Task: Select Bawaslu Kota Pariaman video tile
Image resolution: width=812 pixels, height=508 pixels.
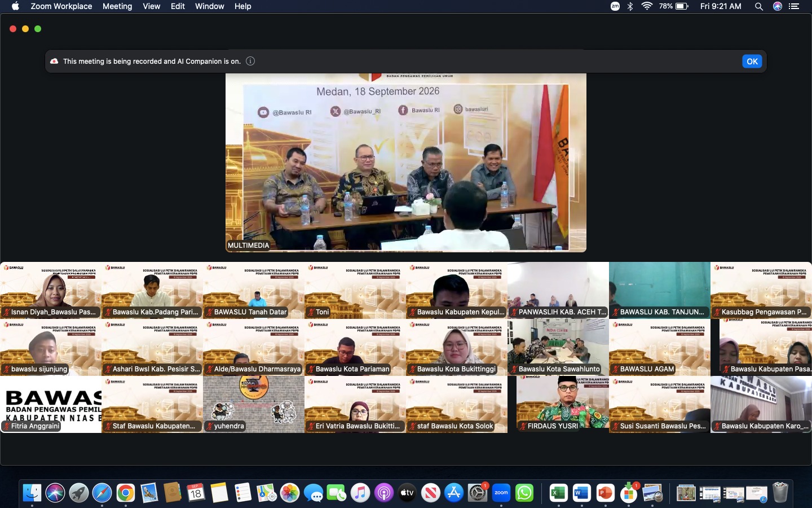Action: coord(355,347)
